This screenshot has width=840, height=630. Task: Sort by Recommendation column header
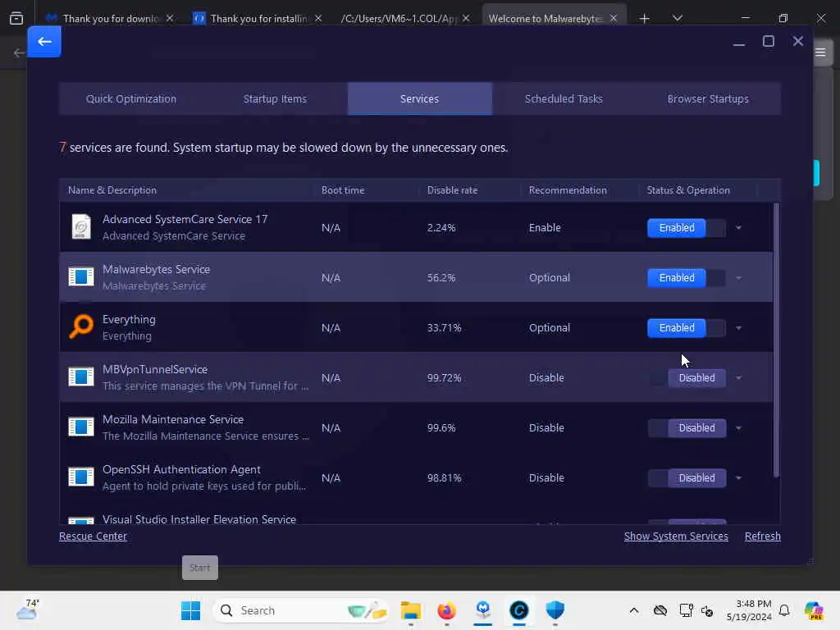pos(568,190)
